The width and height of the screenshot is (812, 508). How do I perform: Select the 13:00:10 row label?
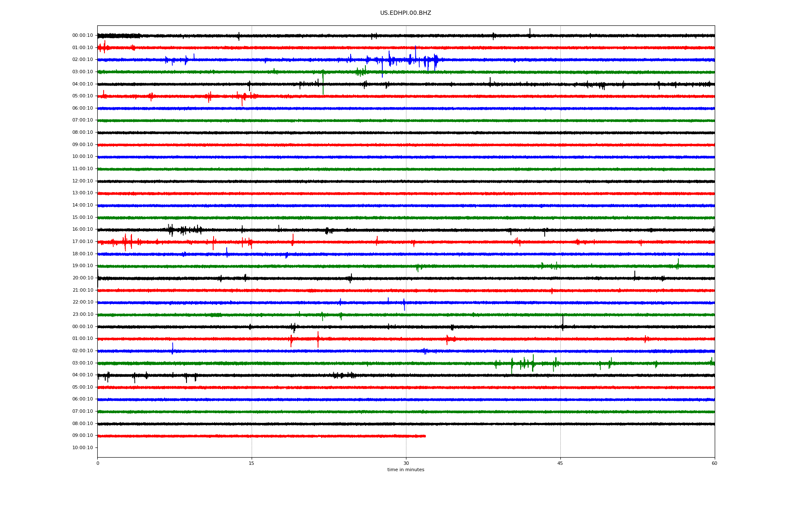[x=82, y=193]
